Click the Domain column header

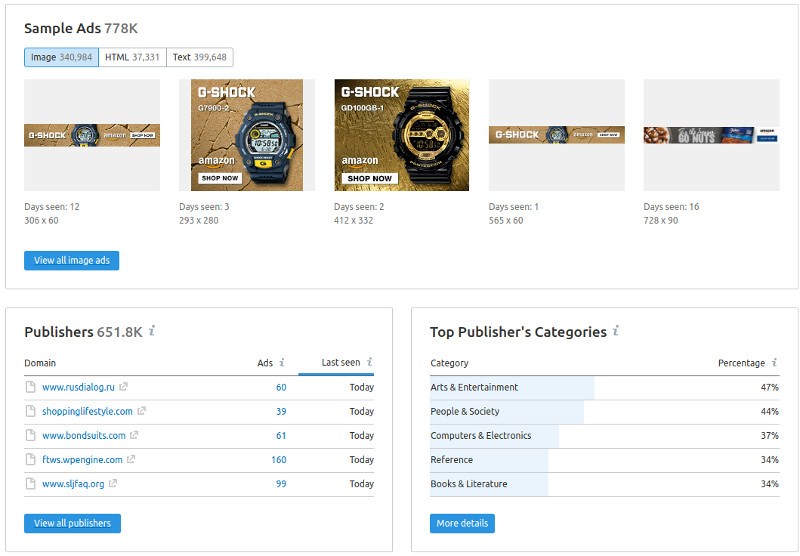coord(40,363)
